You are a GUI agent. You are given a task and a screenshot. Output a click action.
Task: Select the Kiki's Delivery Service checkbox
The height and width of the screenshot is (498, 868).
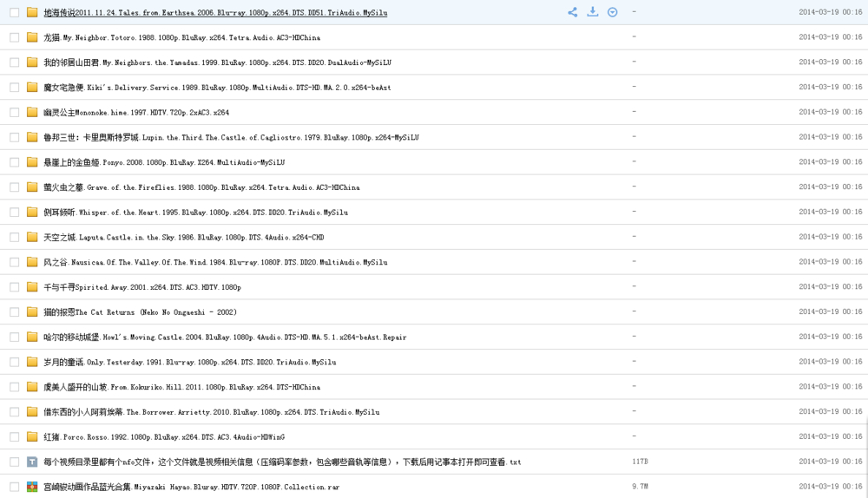click(x=15, y=87)
